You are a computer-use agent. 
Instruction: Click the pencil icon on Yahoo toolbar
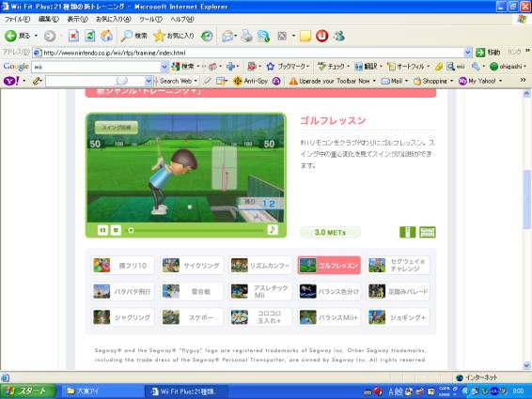tap(37, 81)
